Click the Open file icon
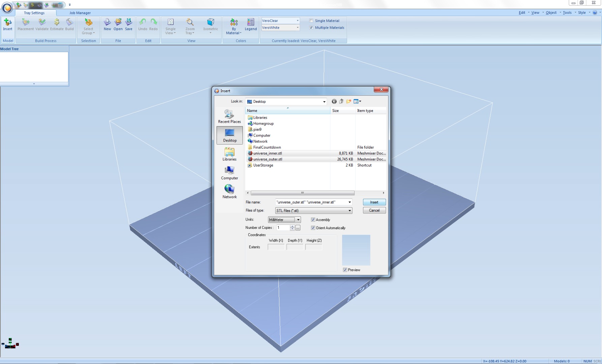602x364 pixels. click(x=118, y=25)
